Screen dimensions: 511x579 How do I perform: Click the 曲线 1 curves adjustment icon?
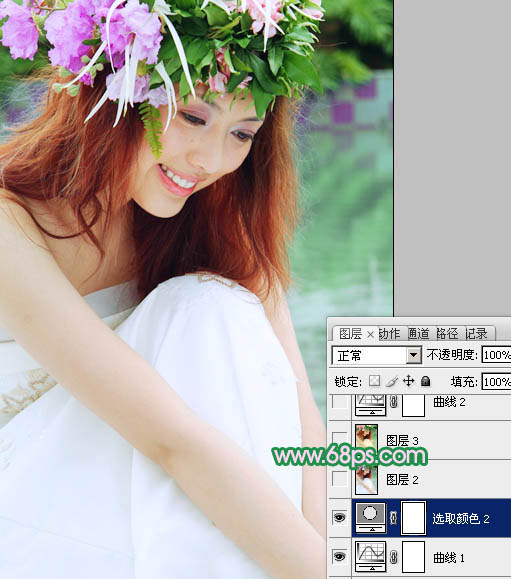[x=371, y=556]
